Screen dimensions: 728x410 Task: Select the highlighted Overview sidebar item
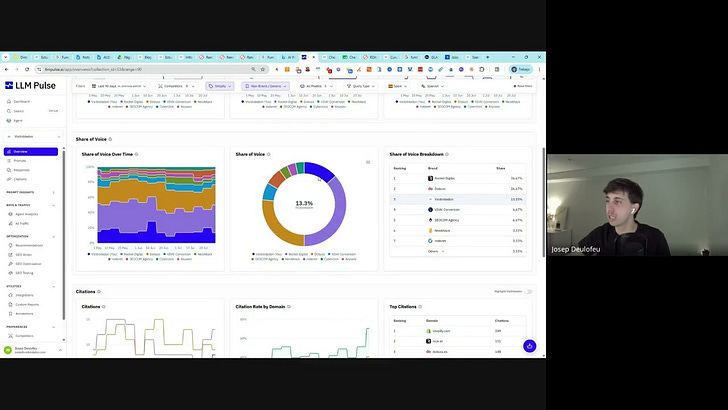[31, 151]
